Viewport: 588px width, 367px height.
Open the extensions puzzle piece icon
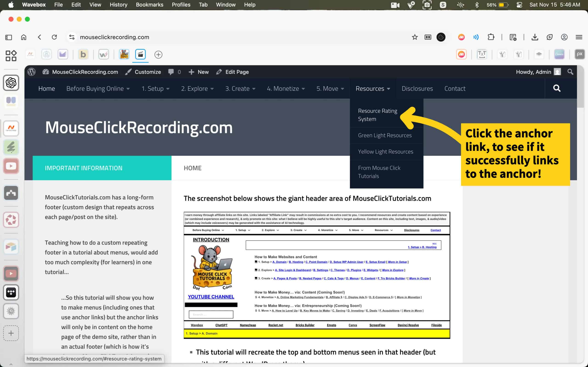click(x=491, y=37)
